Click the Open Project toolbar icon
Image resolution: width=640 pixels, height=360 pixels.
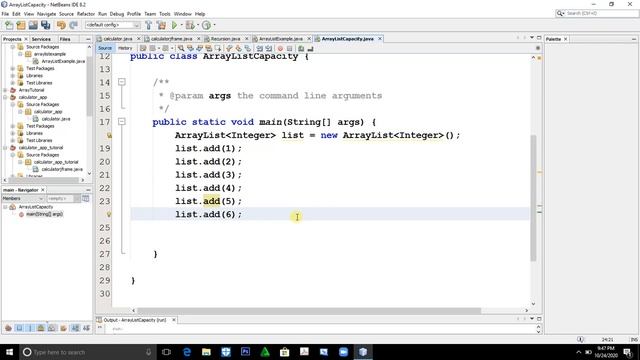[x=33, y=25]
